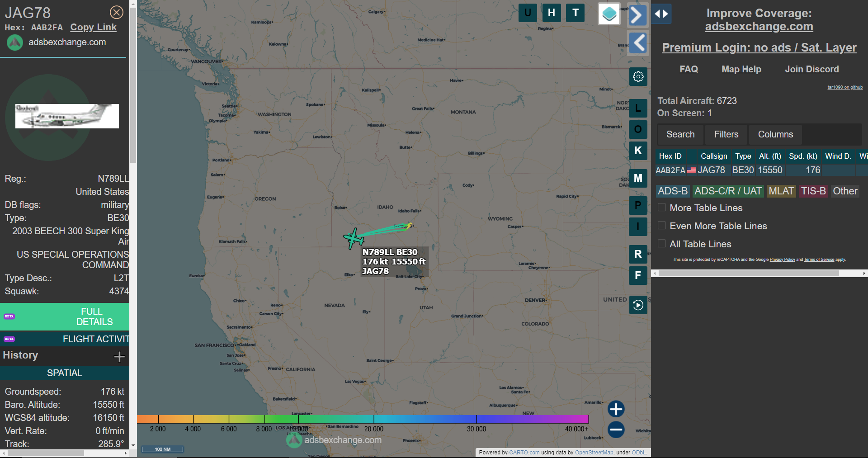Toggle the R map option
The height and width of the screenshot is (458, 868).
pyautogui.click(x=638, y=254)
